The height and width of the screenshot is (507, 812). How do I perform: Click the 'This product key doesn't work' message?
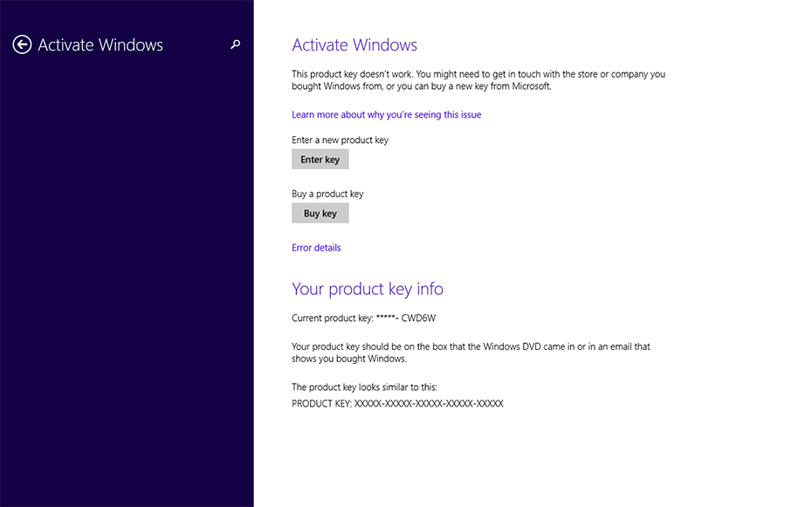(x=478, y=80)
